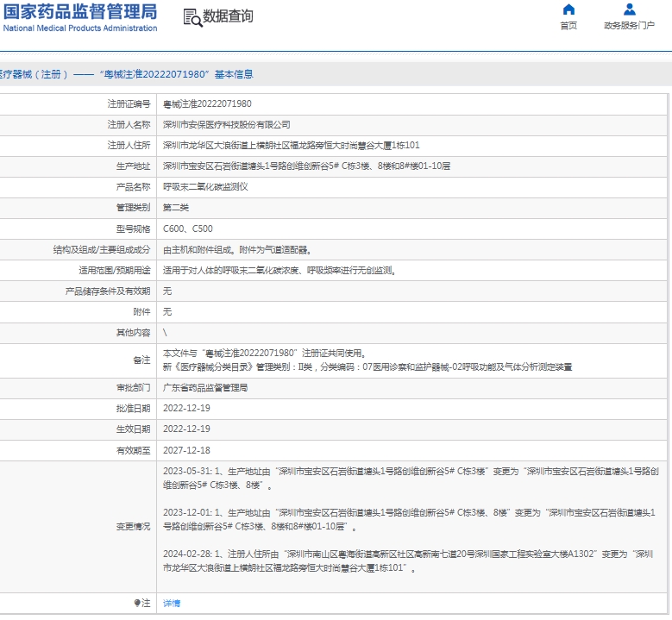This screenshot has width=672, height=620.
Task: Select the 基本信息 page header title
Action: coord(234,74)
